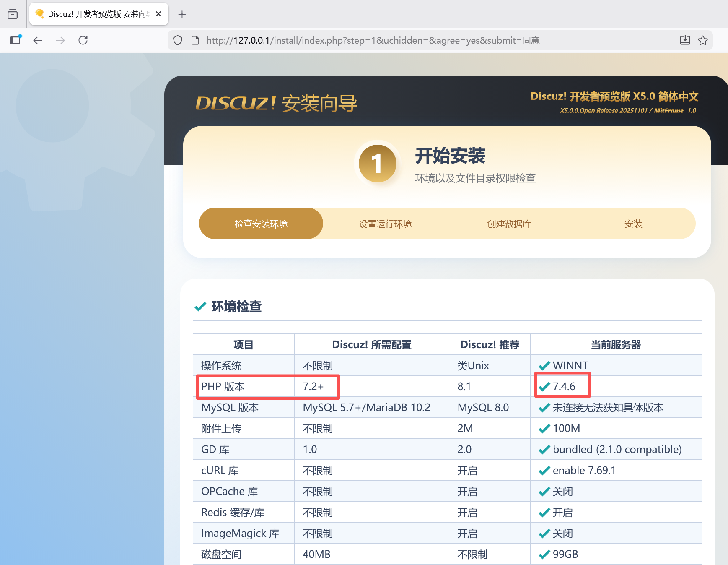The height and width of the screenshot is (565, 728).
Task: Click the 附件上传 row label
Action: click(x=221, y=428)
